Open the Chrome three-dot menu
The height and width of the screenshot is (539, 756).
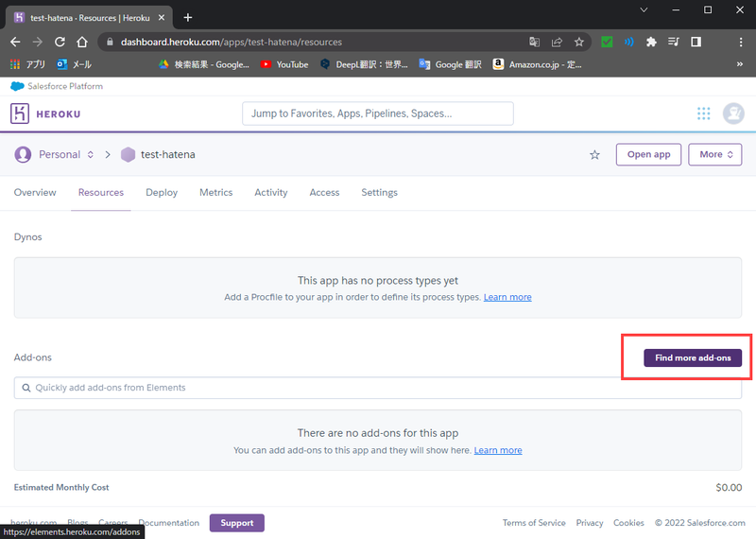pos(741,42)
